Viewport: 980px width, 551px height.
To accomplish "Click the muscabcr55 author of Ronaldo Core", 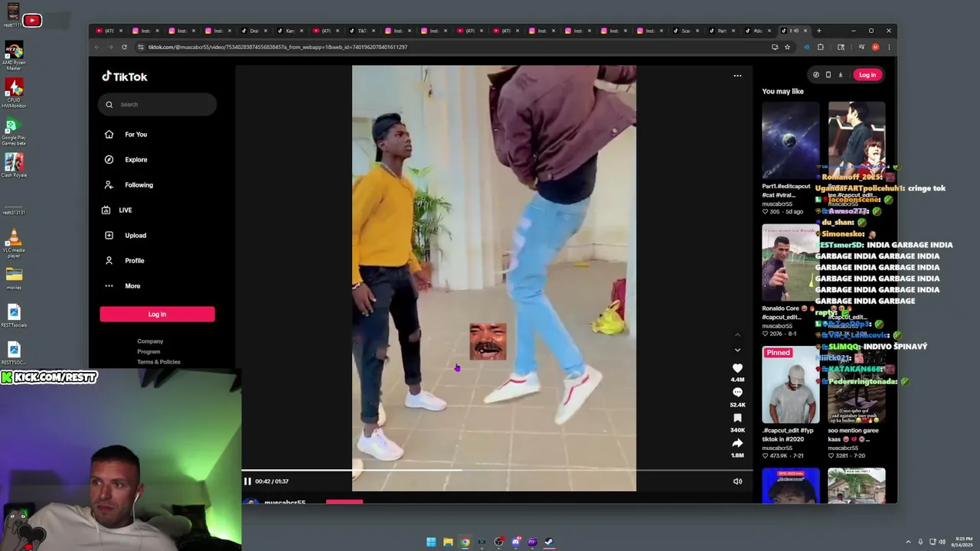I will (777, 326).
